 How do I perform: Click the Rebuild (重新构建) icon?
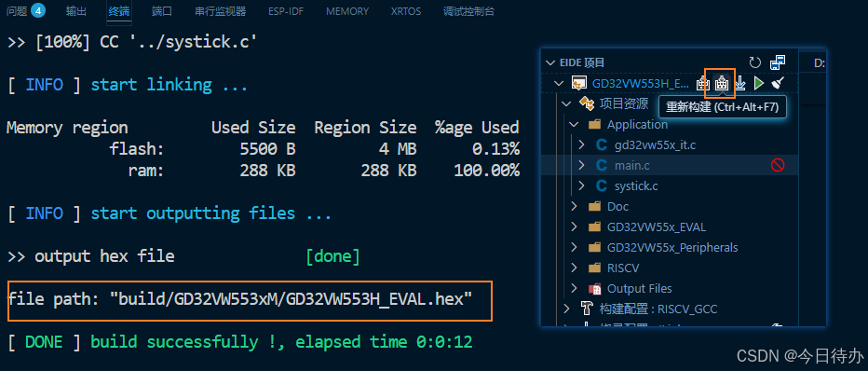coord(721,84)
